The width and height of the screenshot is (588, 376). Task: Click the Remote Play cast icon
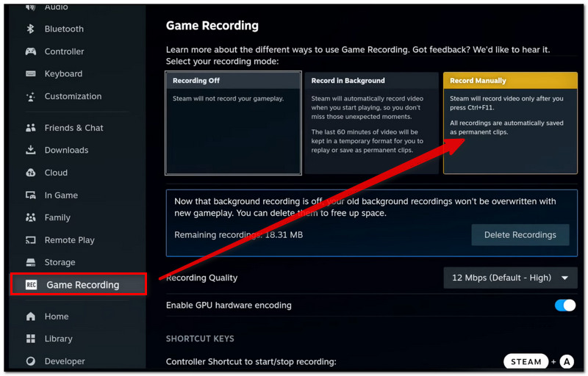(31, 240)
